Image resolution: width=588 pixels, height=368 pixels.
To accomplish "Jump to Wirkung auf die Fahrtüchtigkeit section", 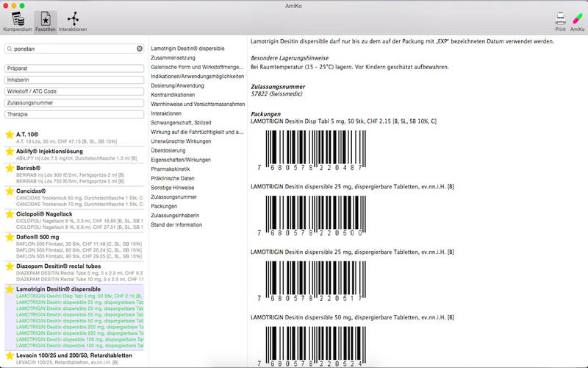I will (x=197, y=132).
